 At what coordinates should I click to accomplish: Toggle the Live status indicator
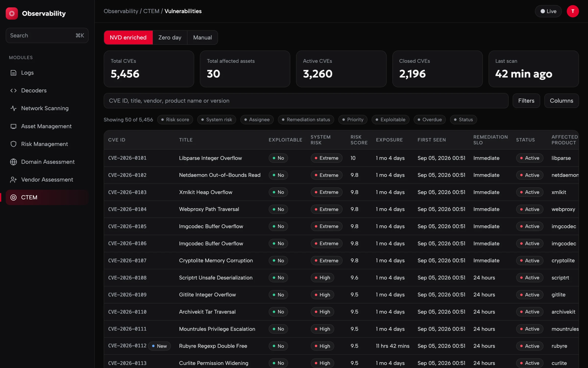coord(548,11)
